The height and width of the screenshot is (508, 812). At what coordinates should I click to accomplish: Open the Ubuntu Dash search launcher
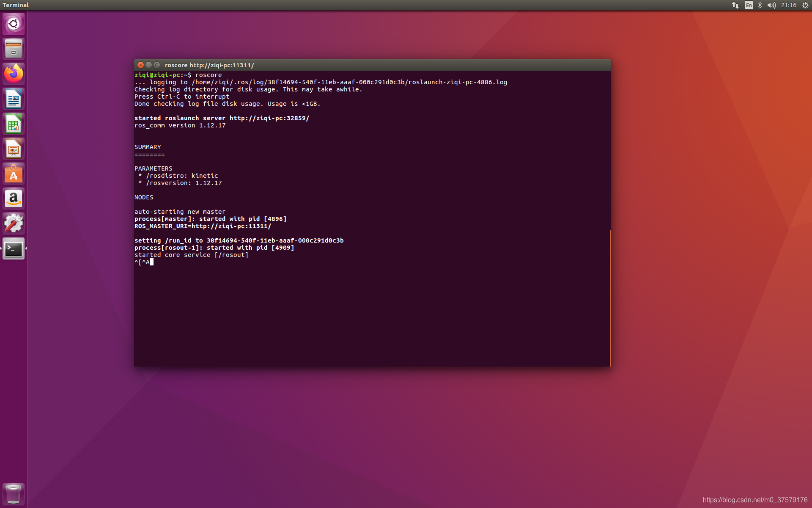(14, 24)
